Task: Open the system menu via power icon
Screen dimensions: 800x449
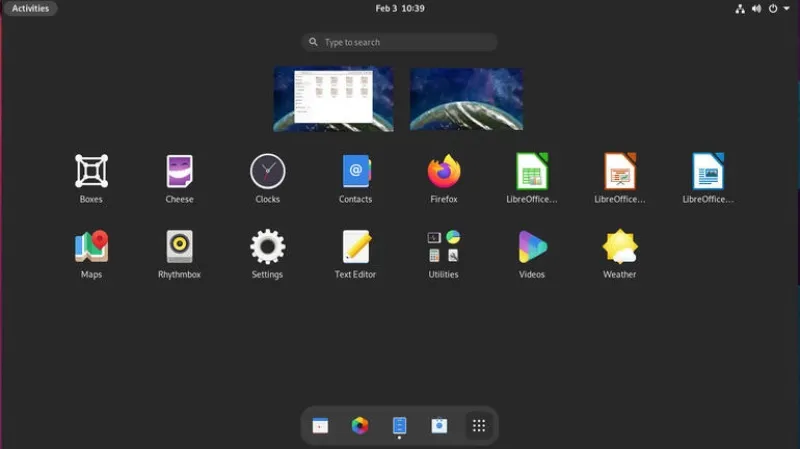Action: click(x=774, y=8)
